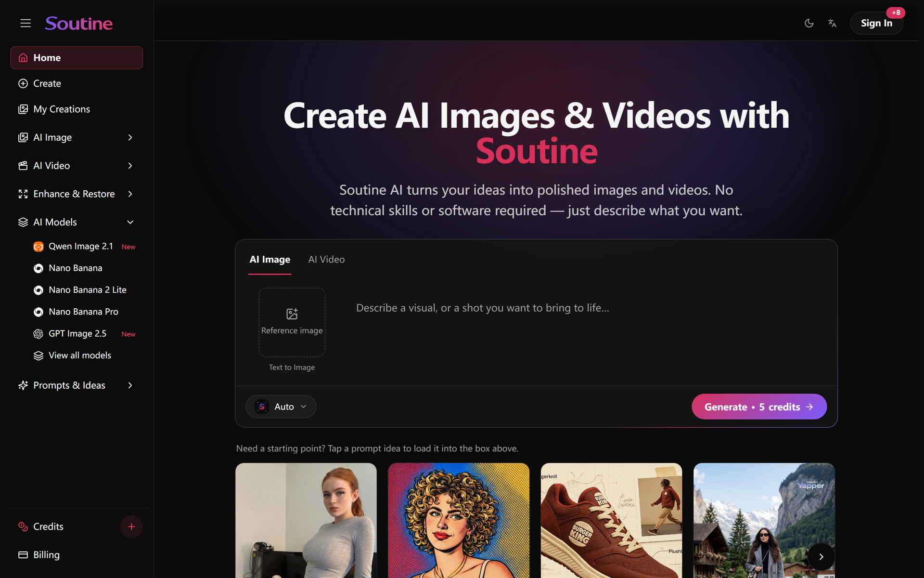Collapse the AI Models section
Screen dimensions: 924x578
[x=77, y=222]
